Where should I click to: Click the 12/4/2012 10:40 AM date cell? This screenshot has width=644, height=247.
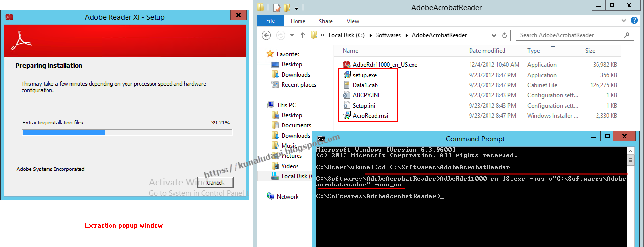point(494,65)
